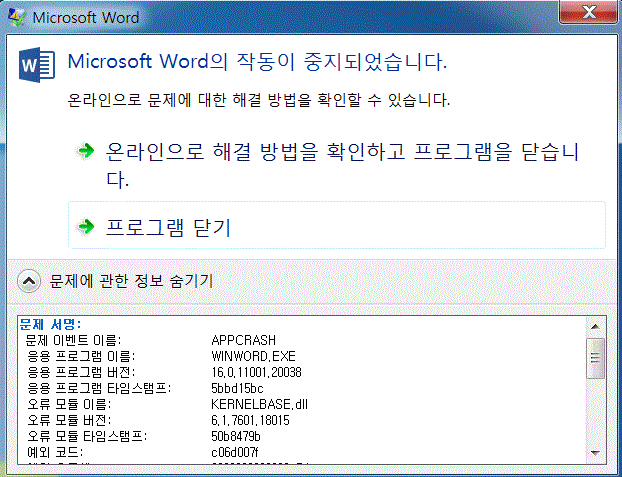
Task: Click the 응용 프로그램 이름: label
Action: point(81,356)
